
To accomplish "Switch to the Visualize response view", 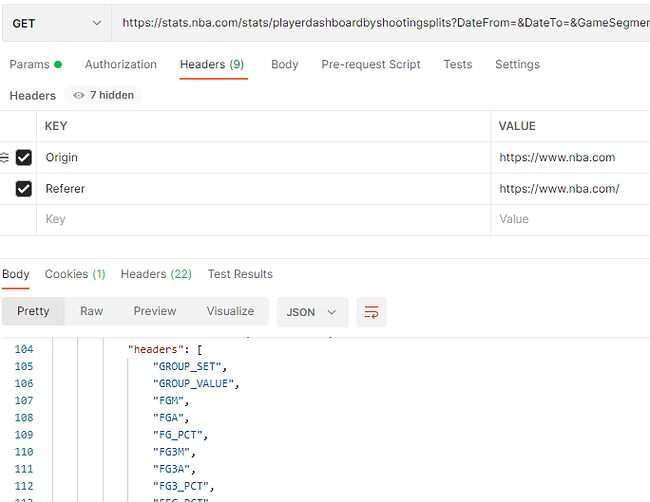I will [230, 311].
